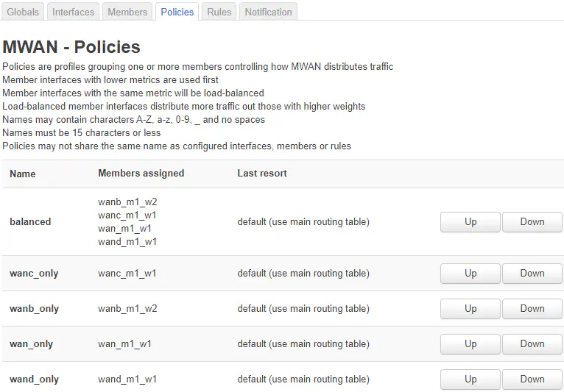Click the wanc_only policy name
The height and width of the screenshot is (392, 564).
[34, 274]
